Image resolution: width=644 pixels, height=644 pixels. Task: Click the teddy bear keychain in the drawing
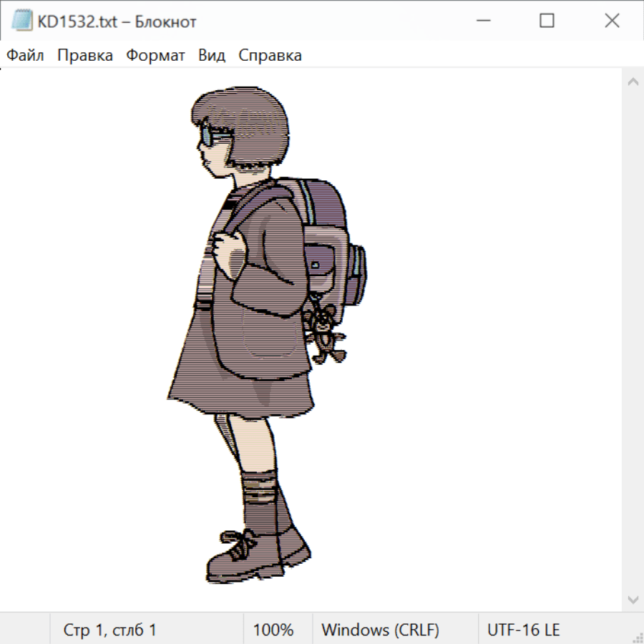click(x=324, y=331)
